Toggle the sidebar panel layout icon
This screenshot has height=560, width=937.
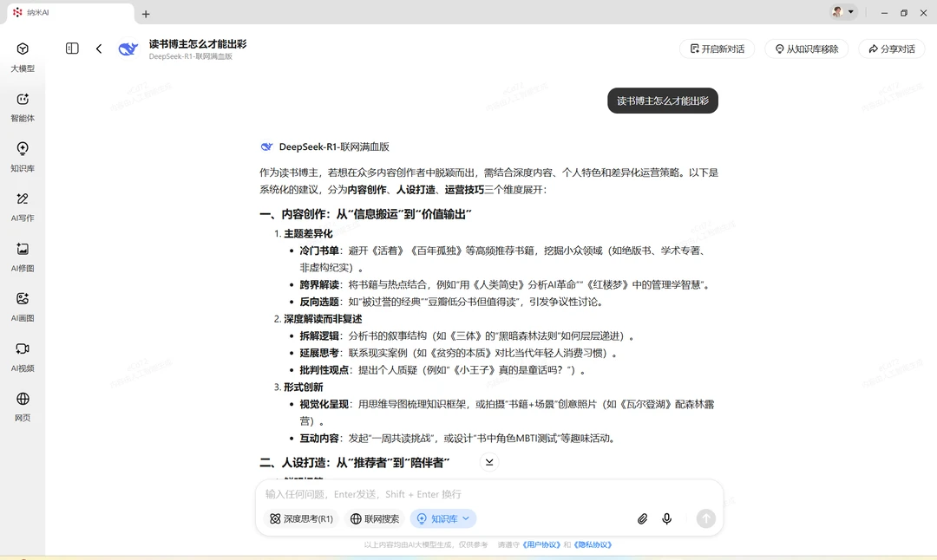click(x=72, y=49)
